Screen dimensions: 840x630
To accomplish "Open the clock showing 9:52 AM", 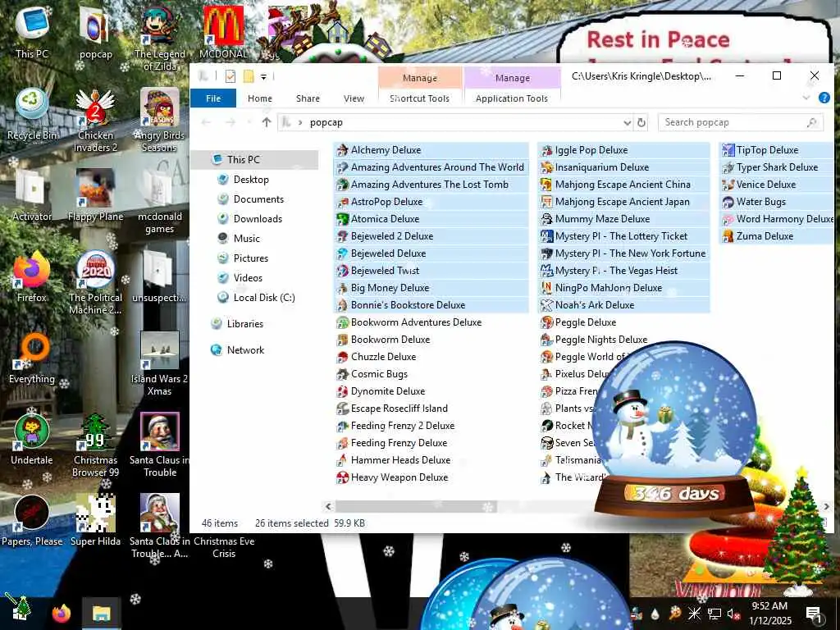I will 769,613.
